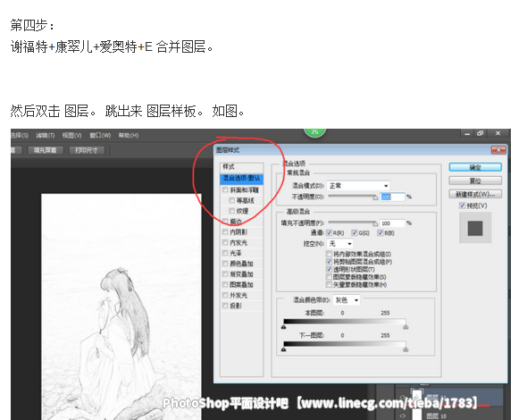Image resolution: width=527 pixels, height=420 pixels.
Task: Click the 不透明度 value field
Action: coord(392,197)
